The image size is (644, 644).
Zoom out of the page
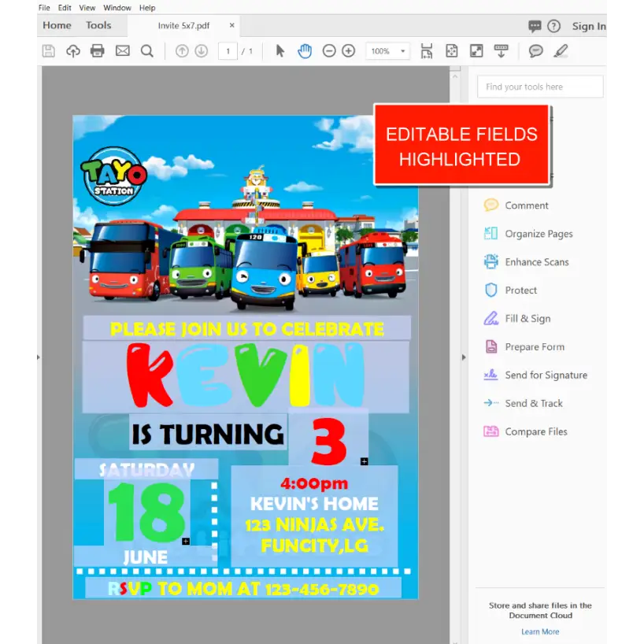click(x=329, y=50)
